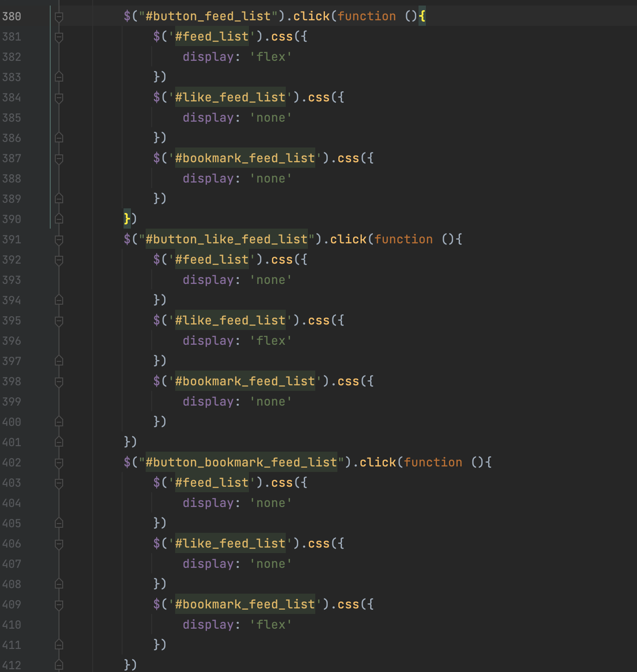Fold the css block beginning on line 387

[59, 159]
